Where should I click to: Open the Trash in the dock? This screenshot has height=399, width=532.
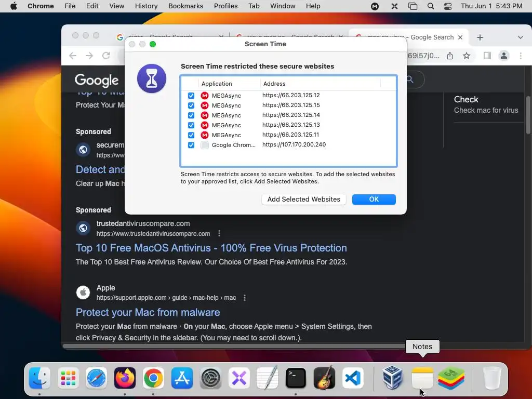click(x=492, y=378)
